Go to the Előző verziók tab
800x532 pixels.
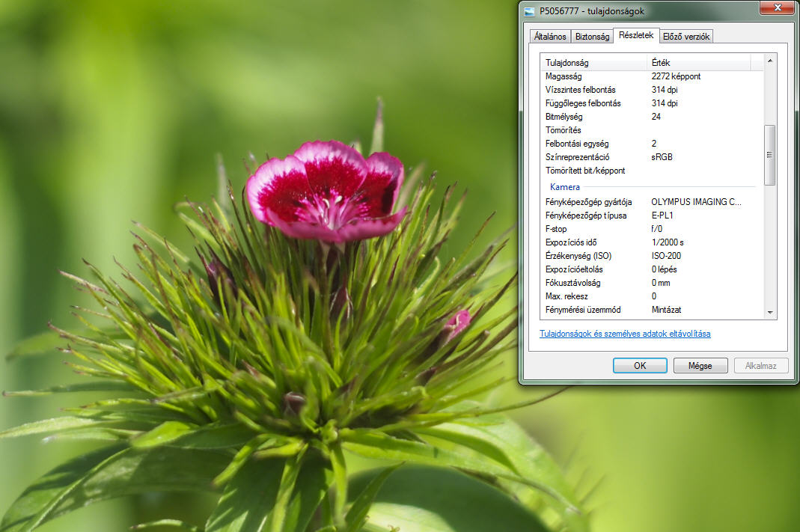[686, 37]
